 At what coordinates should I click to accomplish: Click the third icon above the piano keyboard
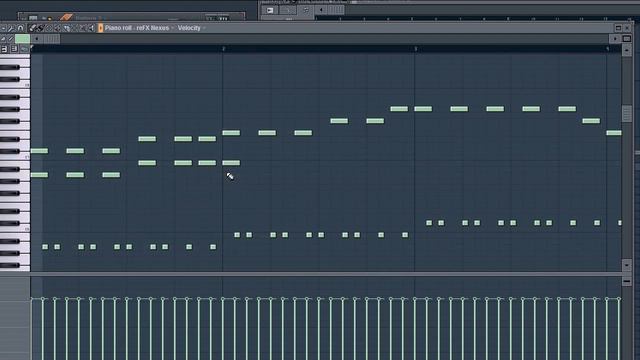coord(24,49)
